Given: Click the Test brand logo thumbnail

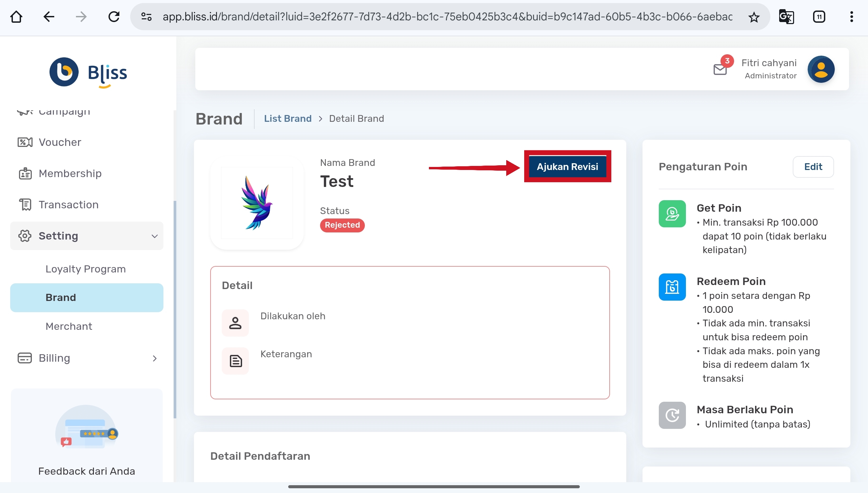Looking at the screenshot, I should [x=257, y=203].
